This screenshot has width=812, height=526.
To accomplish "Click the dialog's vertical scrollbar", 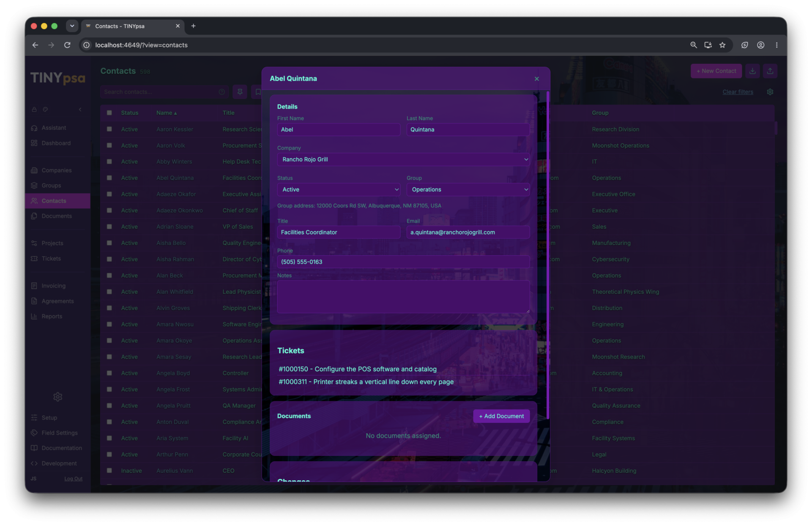I will coord(548,255).
